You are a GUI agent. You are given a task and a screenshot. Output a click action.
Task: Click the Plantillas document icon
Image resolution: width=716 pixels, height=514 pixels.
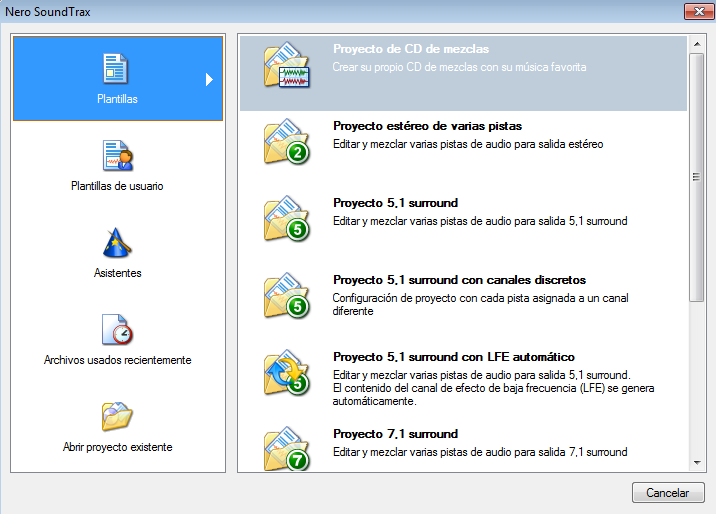point(116,69)
